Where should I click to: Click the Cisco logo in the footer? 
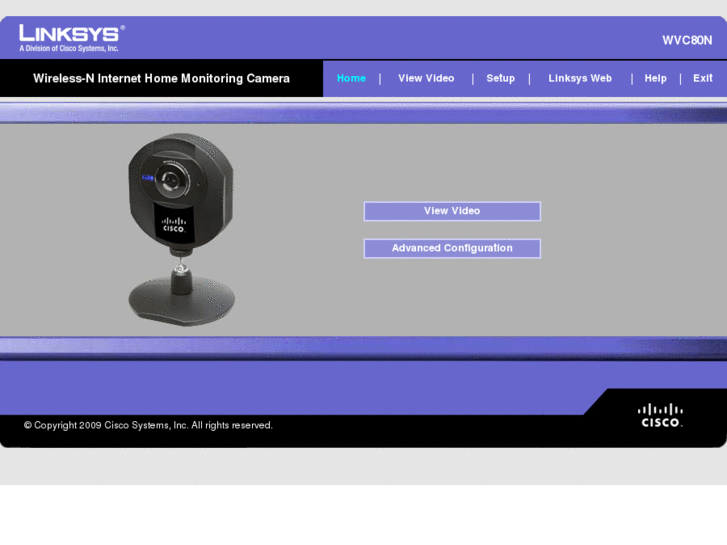point(660,416)
